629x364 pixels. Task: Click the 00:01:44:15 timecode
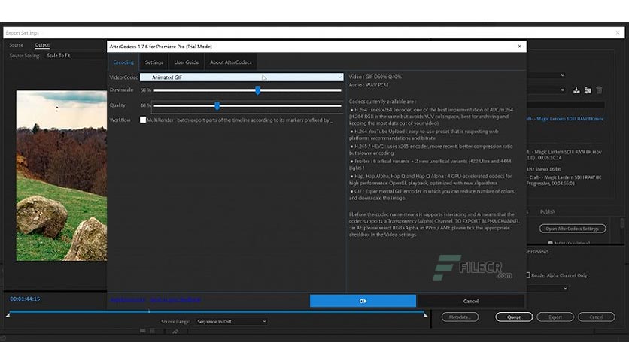pos(25,299)
